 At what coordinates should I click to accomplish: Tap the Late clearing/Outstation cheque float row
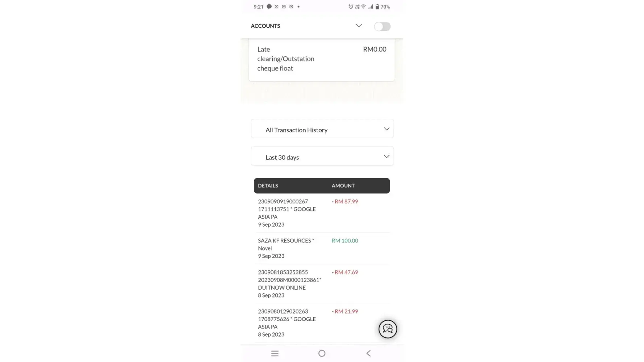(x=322, y=59)
